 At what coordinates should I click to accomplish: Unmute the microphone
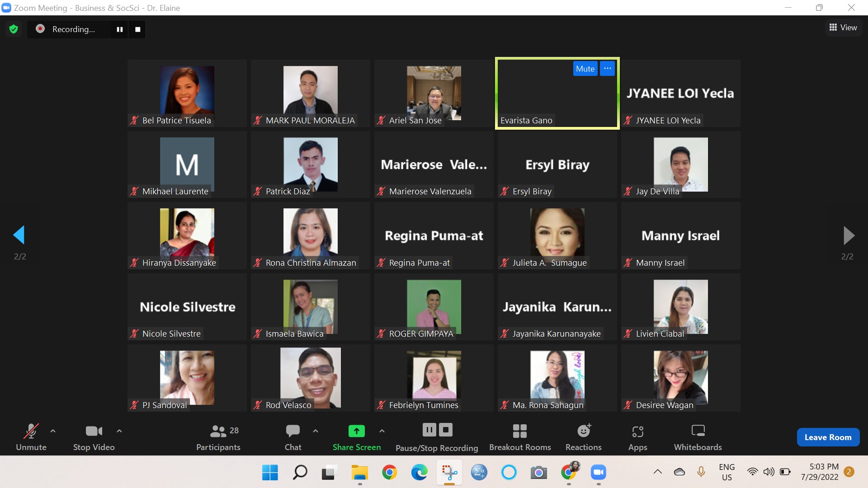31,437
